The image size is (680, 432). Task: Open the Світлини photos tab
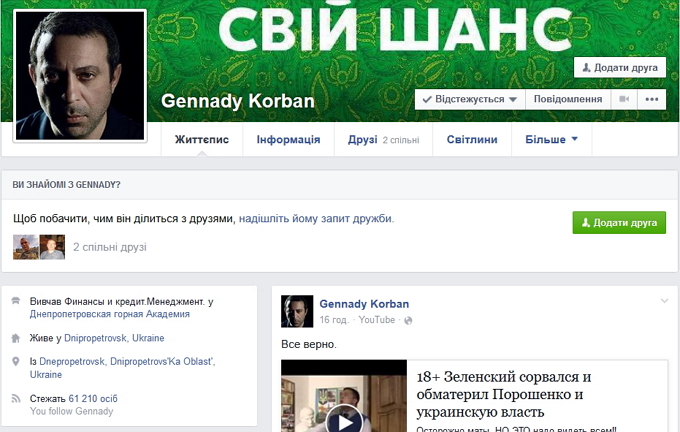472,140
